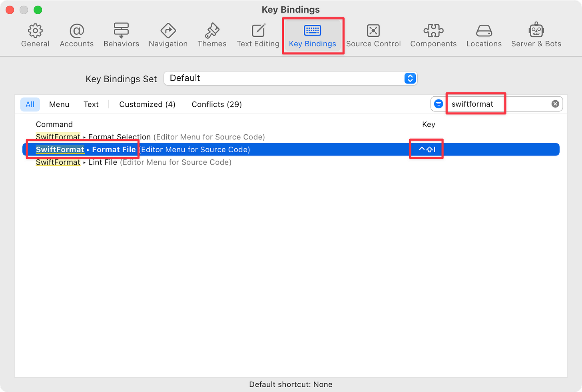
Task: Show All key bindings filter
Action: click(30, 104)
